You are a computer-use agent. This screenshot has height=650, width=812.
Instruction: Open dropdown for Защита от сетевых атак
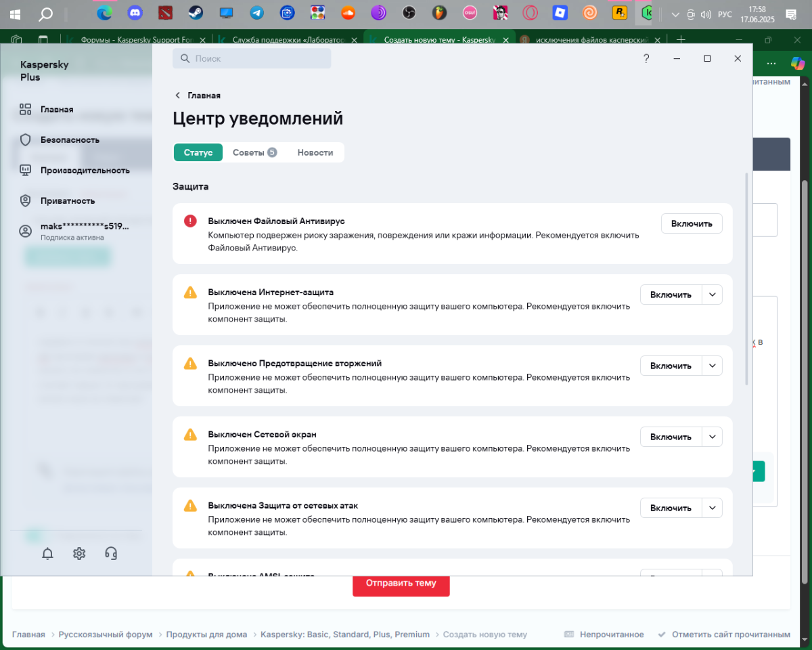tap(712, 508)
